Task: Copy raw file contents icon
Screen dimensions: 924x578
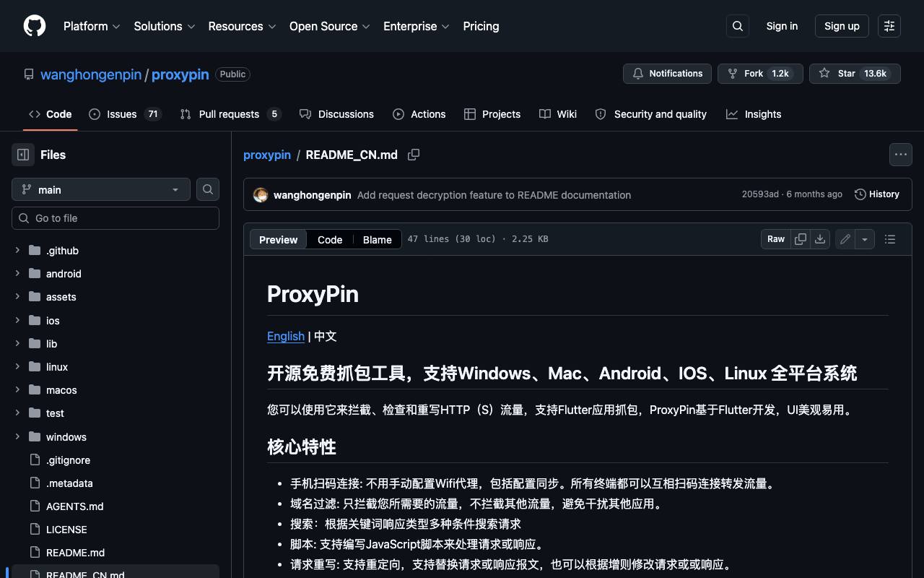Action: (x=801, y=239)
